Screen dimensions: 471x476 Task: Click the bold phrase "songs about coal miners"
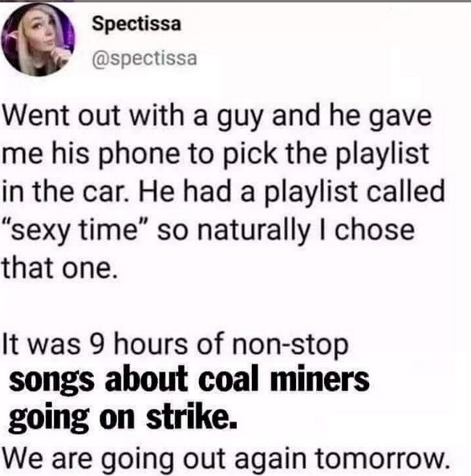189,380
